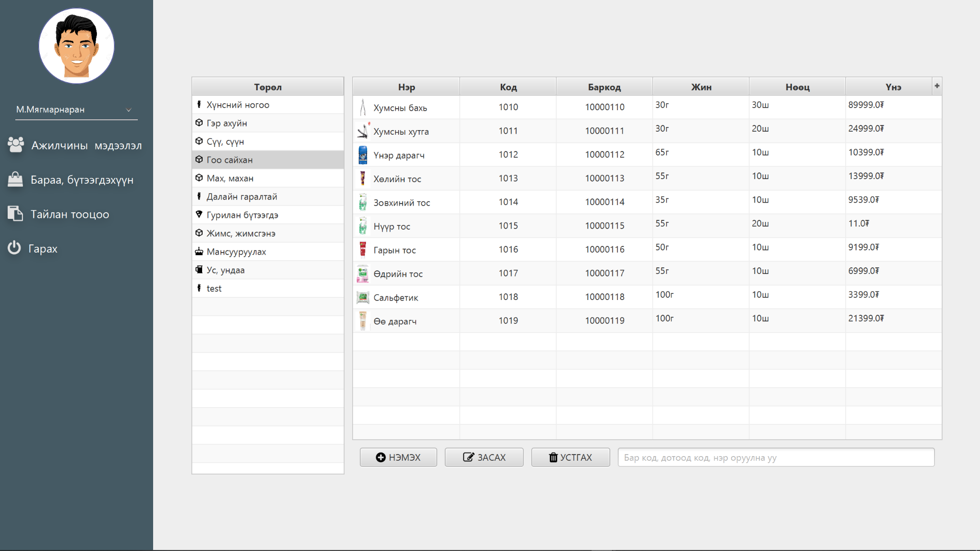Click the shopping bag icon beside Бараа, бүтээгдэхүүн
This screenshot has width=980, height=551.
15,180
